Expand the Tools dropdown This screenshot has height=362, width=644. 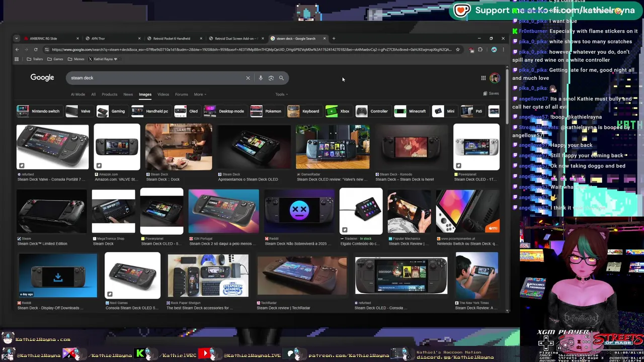[282, 95]
